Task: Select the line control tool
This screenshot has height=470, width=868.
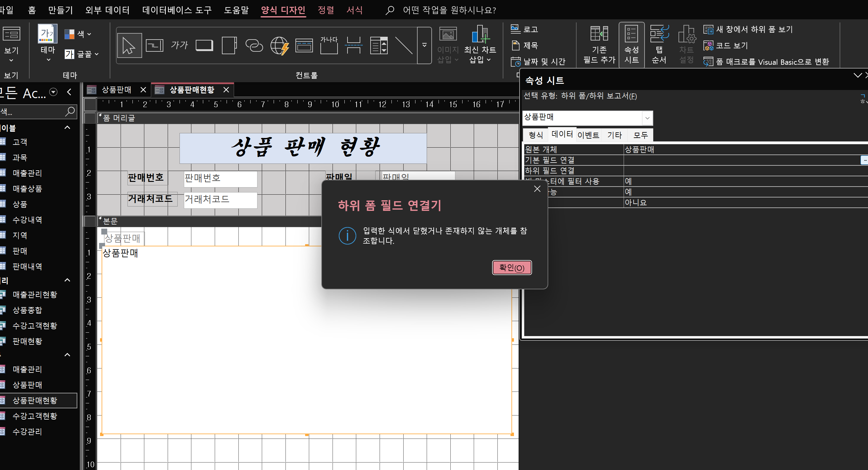Action: click(403, 45)
